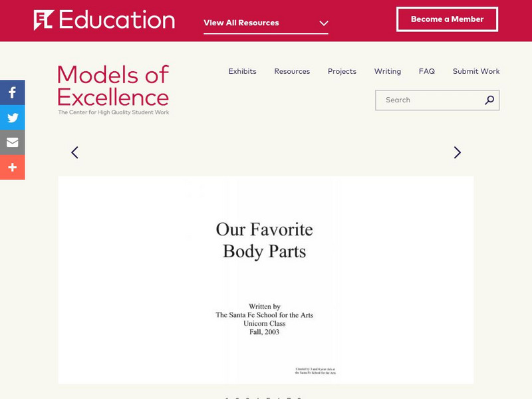Go to previous slide with left arrow

pyautogui.click(x=74, y=152)
